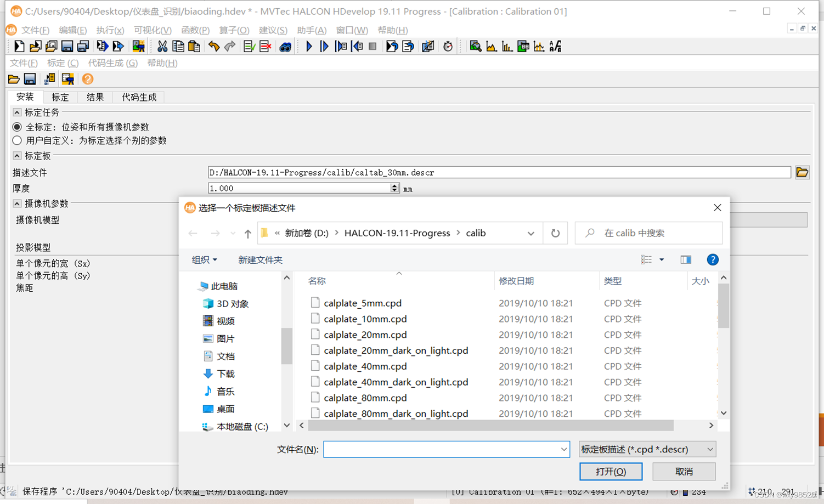Viewport: 824px width, 504px height.
Task: Open the 组织 dropdown menu
Action: click(204, 259)
